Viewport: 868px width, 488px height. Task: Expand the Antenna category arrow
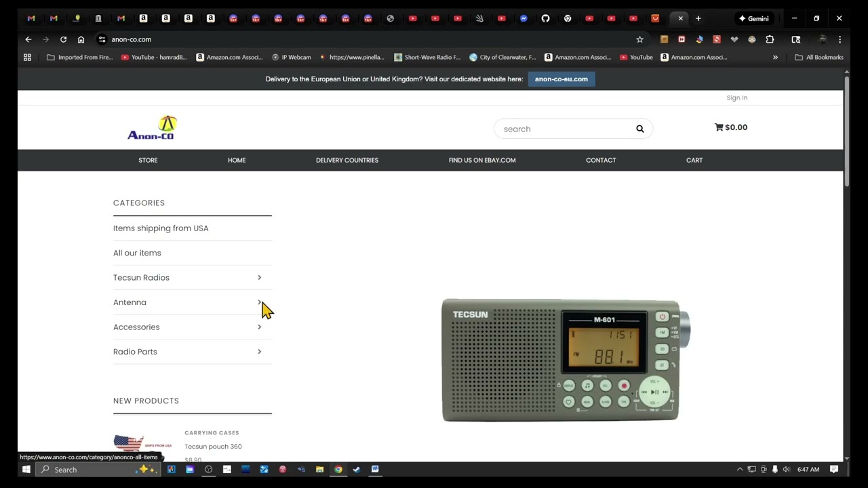[259, 302]
